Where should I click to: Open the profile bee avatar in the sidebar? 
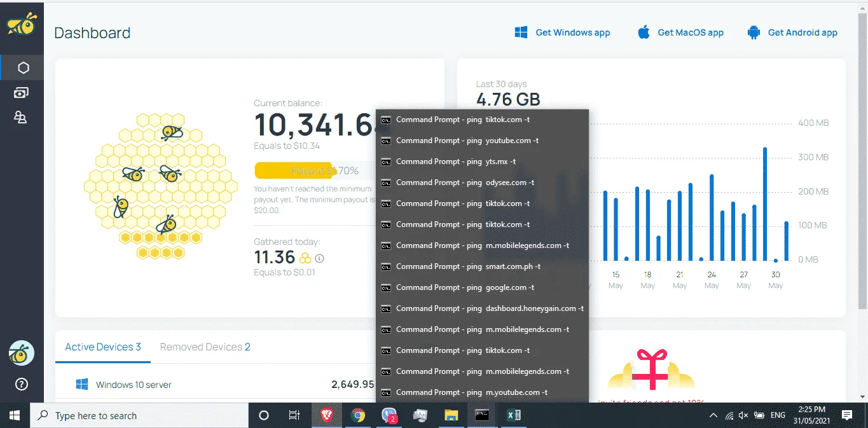pyautogui.click(x=21, y=353)
